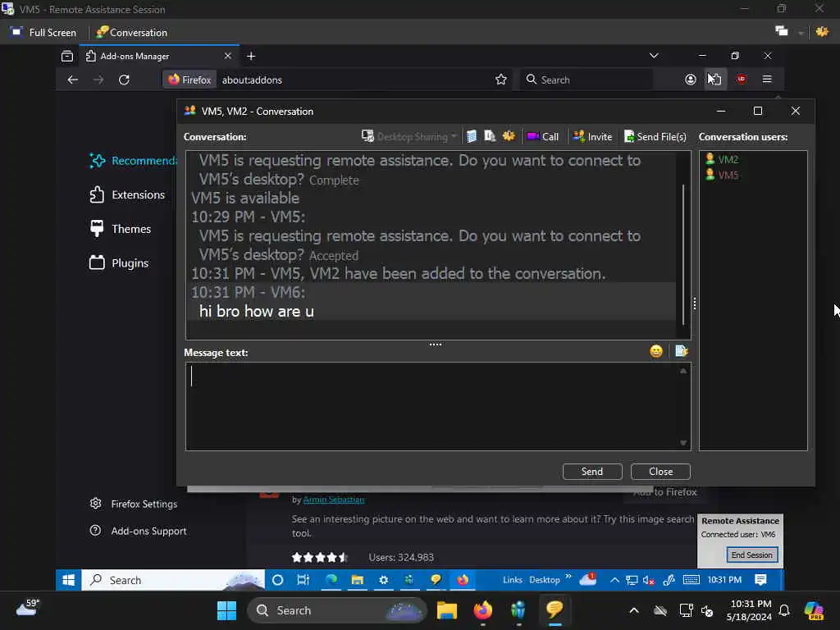Viewport: 840px width, 630px height.
Task: Expand remote system tray hidden icons
Action: tap(615, 580)
